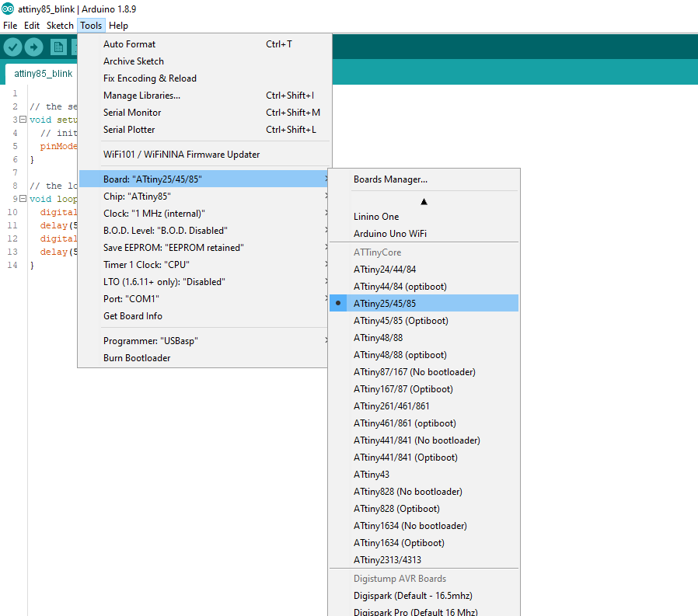
Task: Expand the Programmer: "USBasp" submenu
Action: (204, 341)
